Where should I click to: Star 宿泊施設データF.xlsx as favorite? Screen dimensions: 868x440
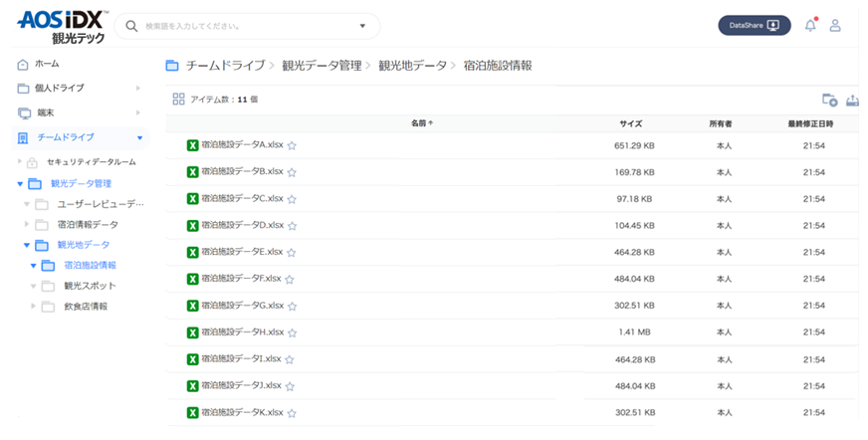coord(289,280)
